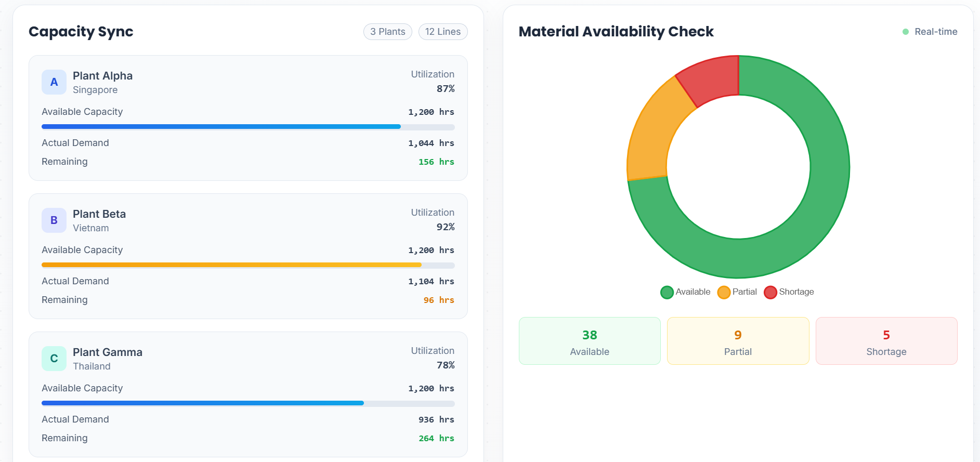This screenshot has height=462, width=980.
Task: Click the Plant Beta name heading
Action: (99, 214)
